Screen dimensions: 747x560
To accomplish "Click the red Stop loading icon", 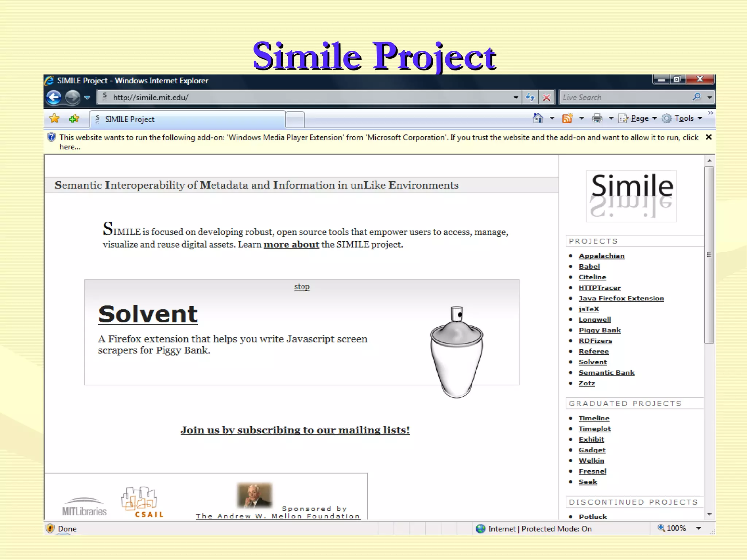I will tap(546, 97).
